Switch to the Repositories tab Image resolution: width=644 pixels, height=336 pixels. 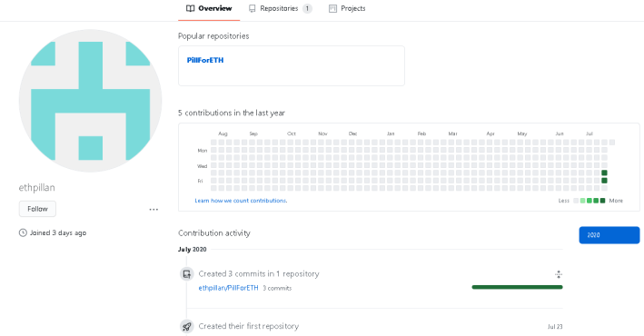coord(280,8)
